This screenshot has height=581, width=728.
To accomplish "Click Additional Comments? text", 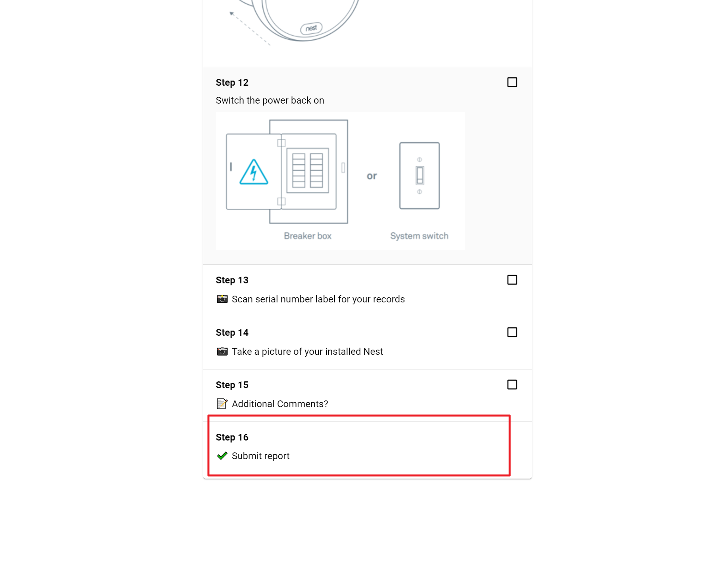I will point(280,404).
